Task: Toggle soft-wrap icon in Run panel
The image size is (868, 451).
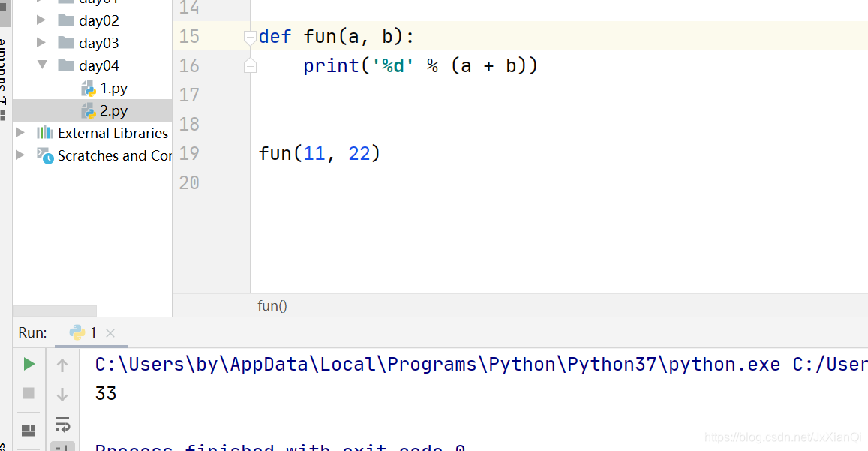Action: [x=62, y=425]
